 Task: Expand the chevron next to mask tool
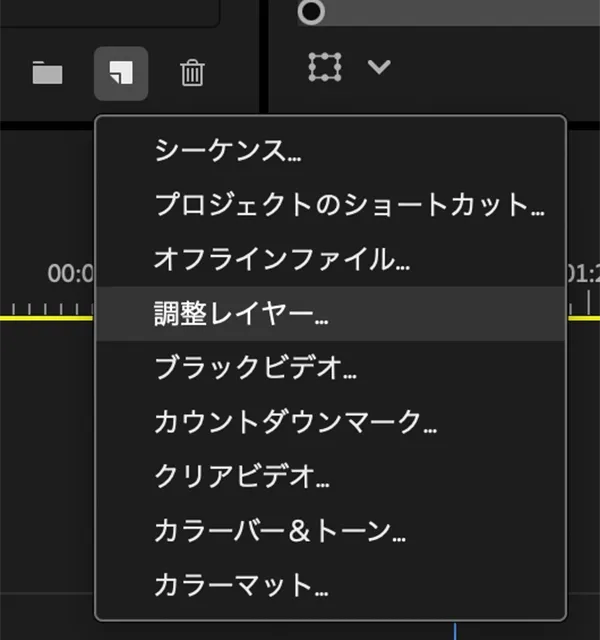click(379, 67)
